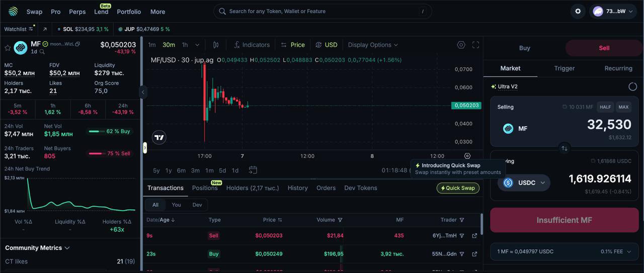Click the Watchlist filter icon
644x273 pixels.
31,29
